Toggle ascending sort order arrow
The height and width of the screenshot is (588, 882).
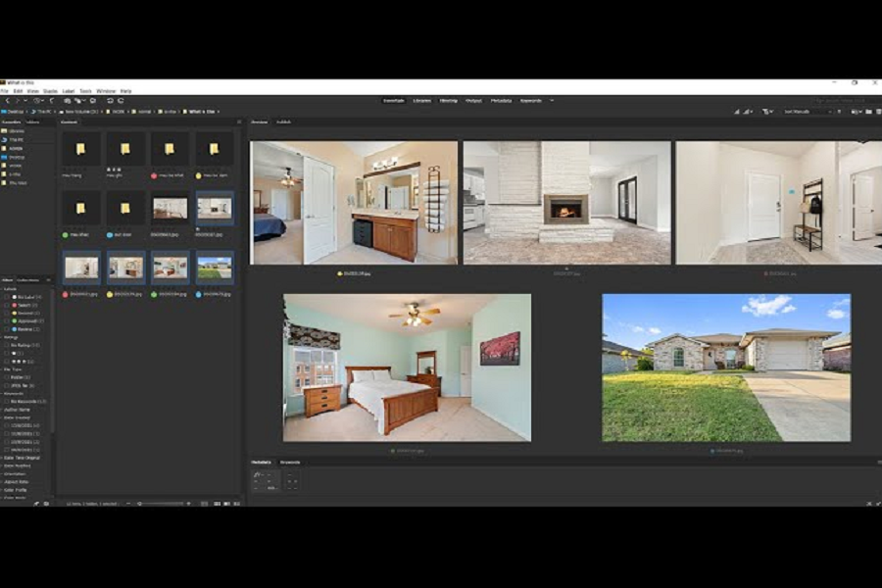coord(839,112)
